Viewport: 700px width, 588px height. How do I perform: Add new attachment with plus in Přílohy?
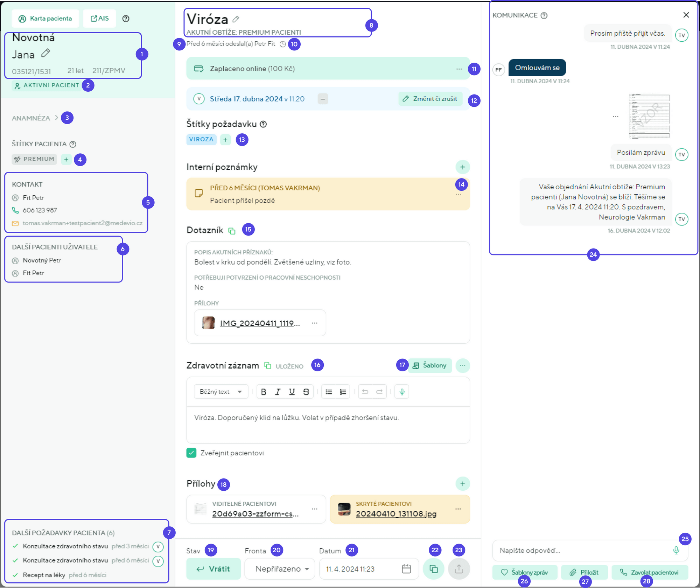click(462, 484)
